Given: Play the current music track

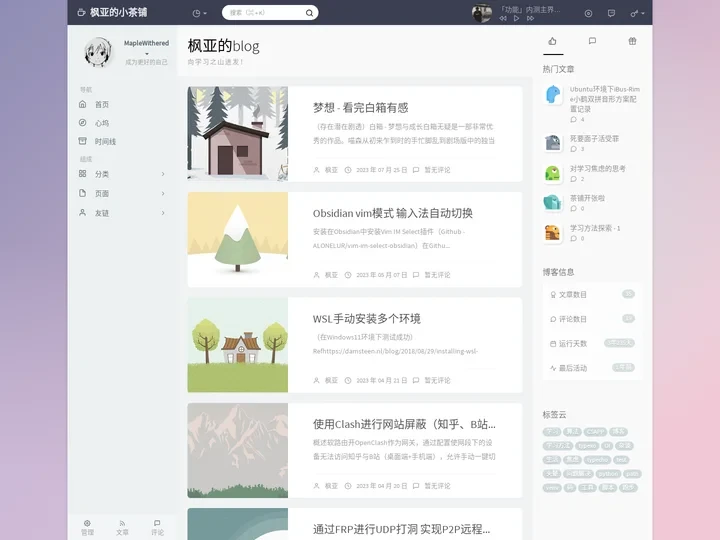Looking at the screenshot, I should [x=516, y=18].
